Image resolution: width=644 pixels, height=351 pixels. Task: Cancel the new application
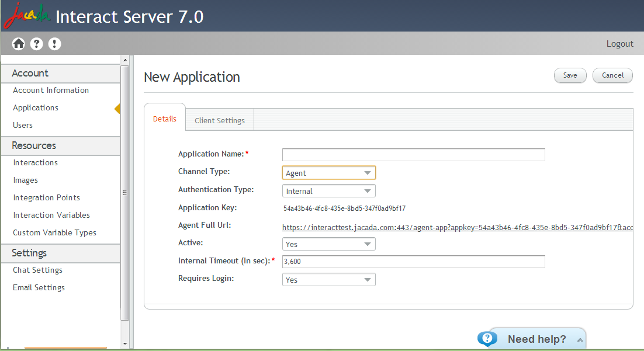(x=612, y=75)
